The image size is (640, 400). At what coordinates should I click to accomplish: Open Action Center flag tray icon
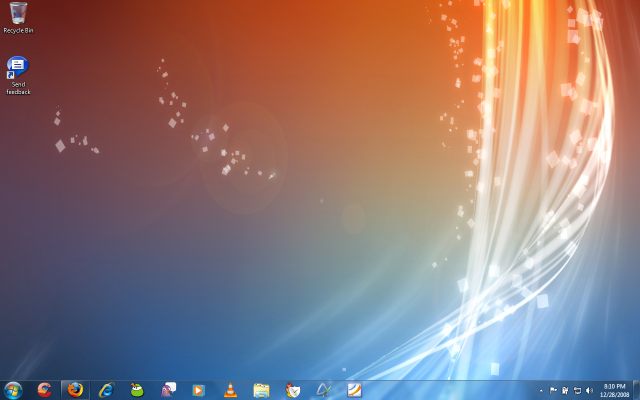[553, 391]
